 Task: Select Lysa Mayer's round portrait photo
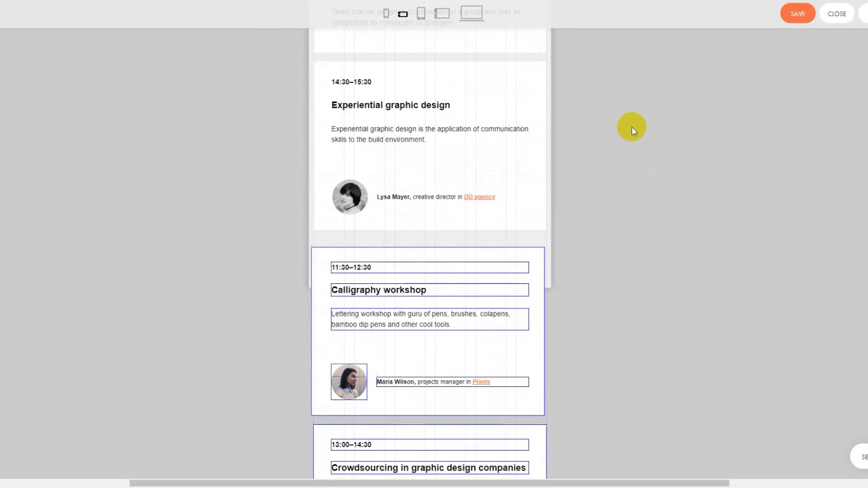tap(350, 197)
